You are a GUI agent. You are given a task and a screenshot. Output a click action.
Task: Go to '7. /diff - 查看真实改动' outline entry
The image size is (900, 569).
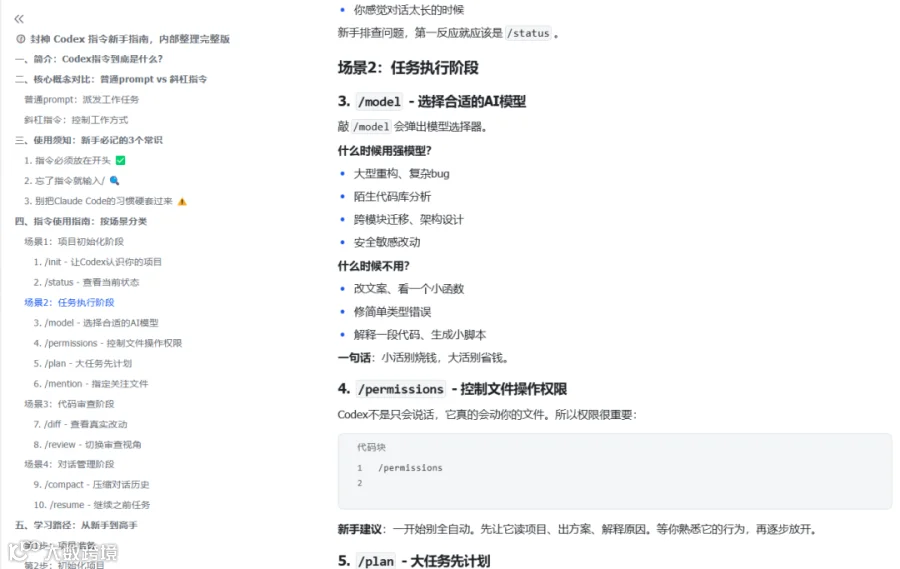coord(80,424)
